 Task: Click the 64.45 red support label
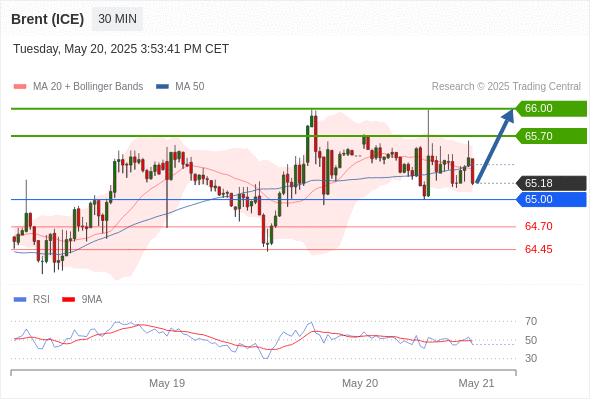pyautogui.click(x=538, y=249)
